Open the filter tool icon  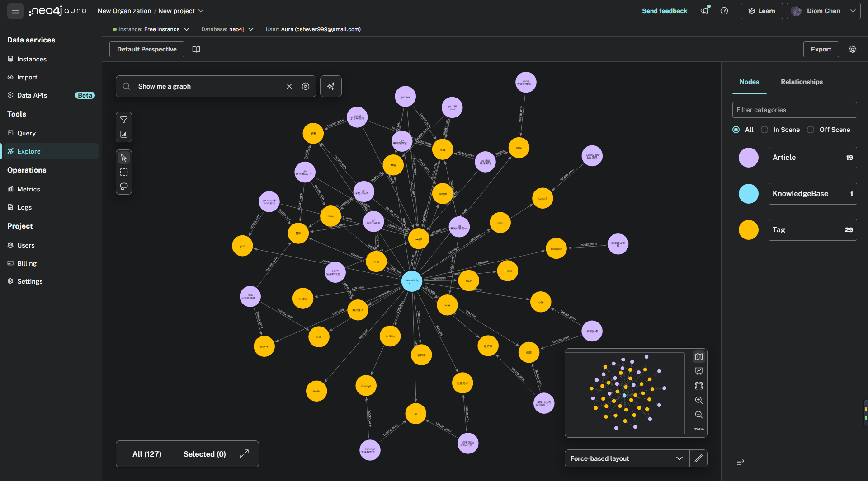(124, 120)
